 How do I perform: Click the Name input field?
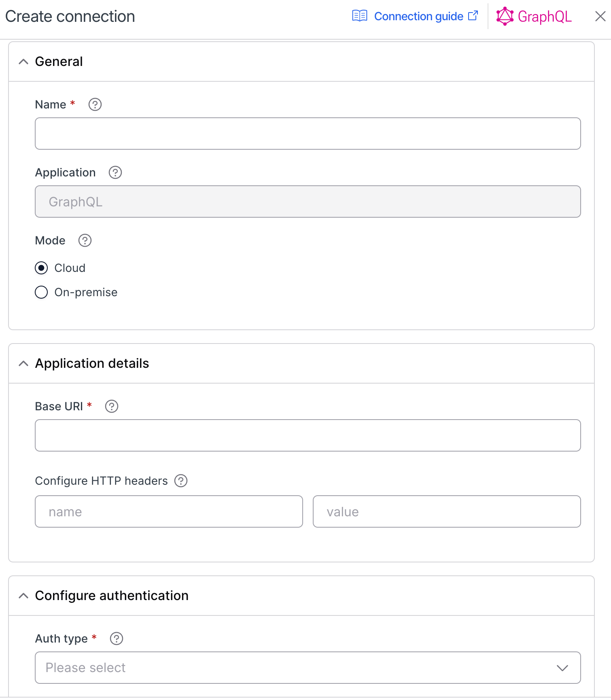(x=308, y=134)
